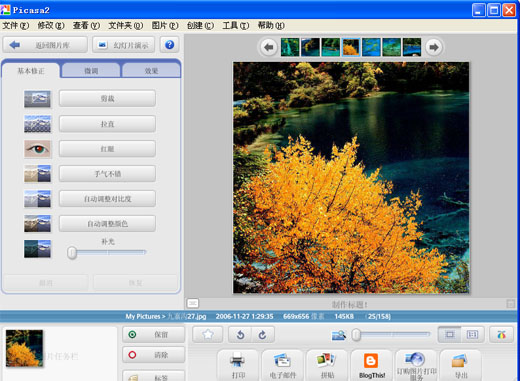
Task: Click the auto color (自动调整颜色) button
Action: [x=107, y=224]
